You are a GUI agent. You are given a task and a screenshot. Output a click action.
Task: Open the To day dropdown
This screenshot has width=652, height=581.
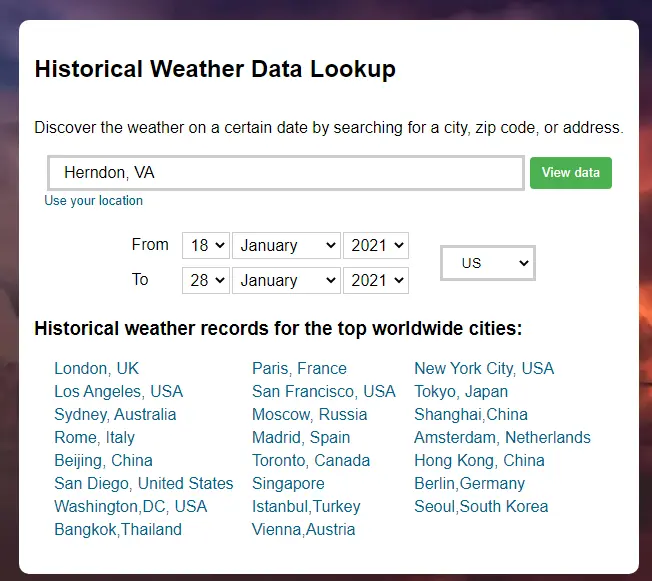click(x=206, y=280)
